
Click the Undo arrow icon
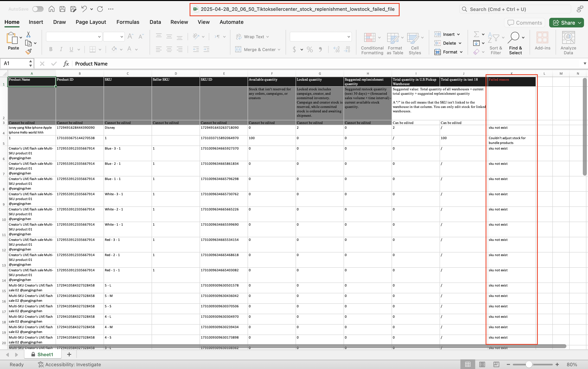tap(84, 9)
